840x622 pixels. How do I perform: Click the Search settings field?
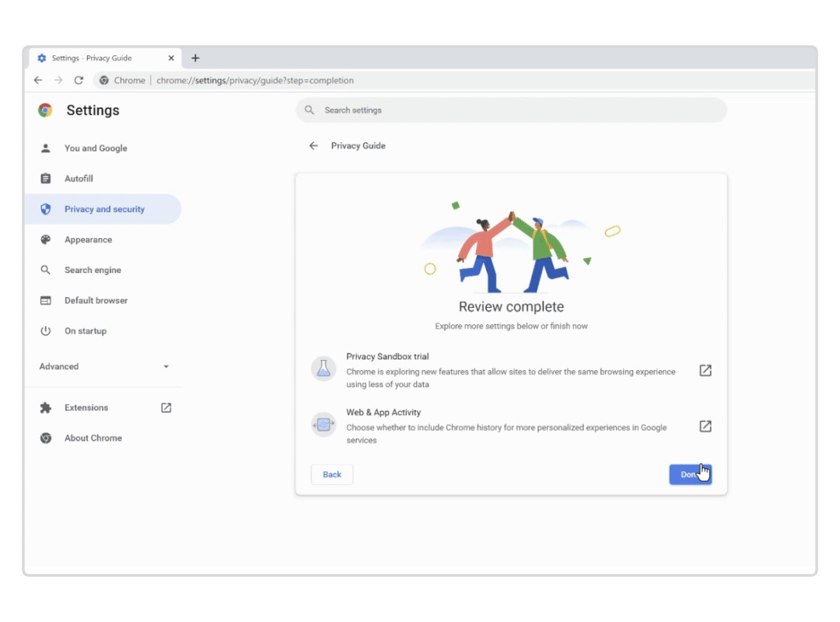tap(513, 110)
